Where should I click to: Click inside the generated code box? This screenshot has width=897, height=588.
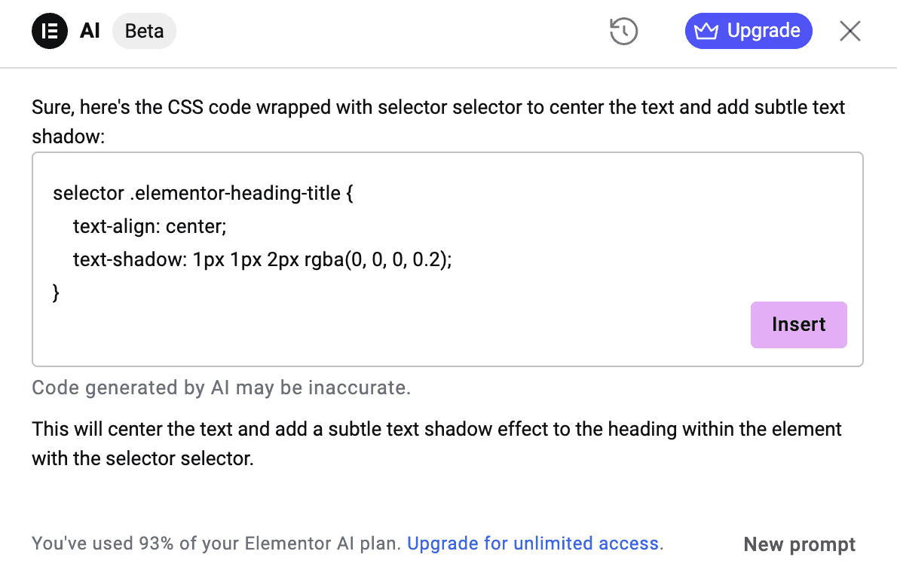tap(447, 259)
